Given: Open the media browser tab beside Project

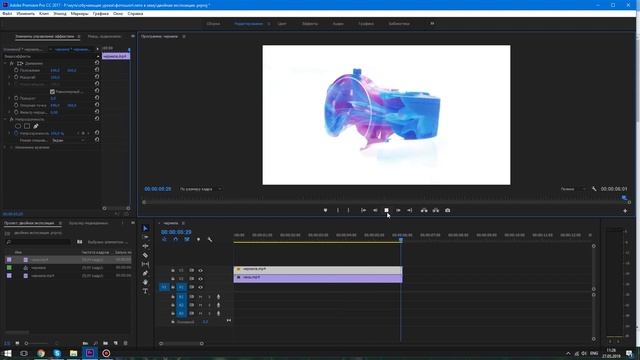Looking at the screenshot, I should [89, 223].
